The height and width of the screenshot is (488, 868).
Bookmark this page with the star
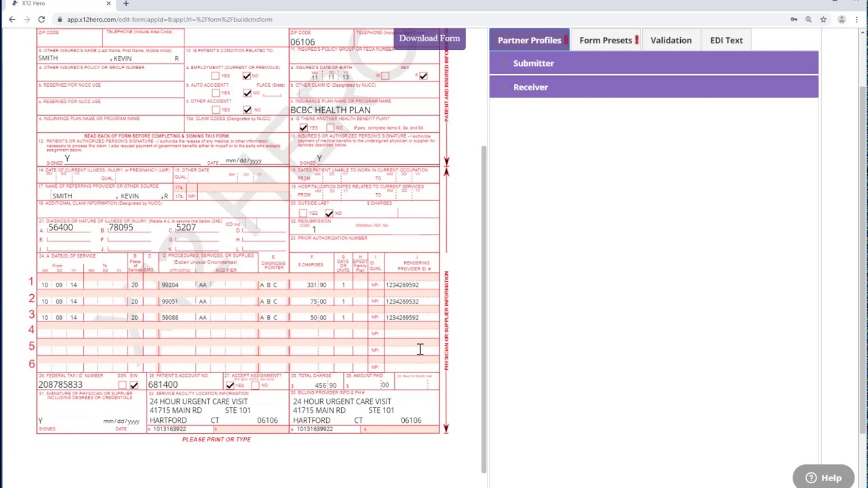(823, 20)
